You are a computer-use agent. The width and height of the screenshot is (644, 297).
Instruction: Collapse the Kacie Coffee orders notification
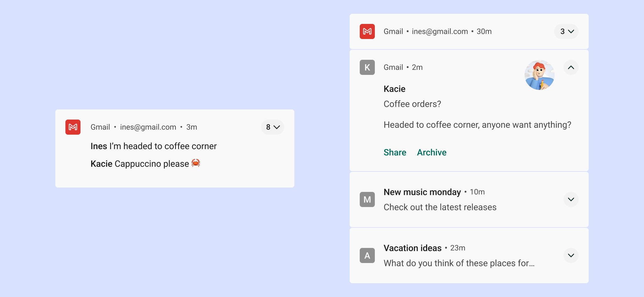tap(571, 67)
